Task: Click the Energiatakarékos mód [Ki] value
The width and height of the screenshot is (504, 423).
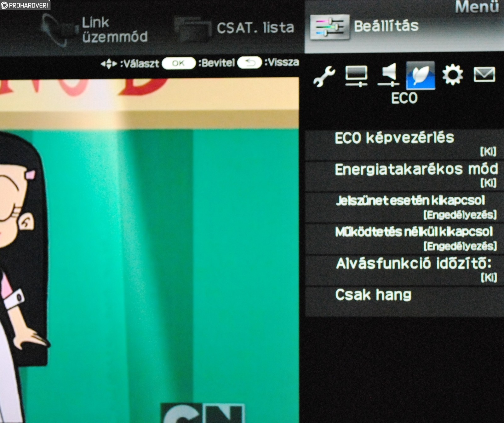Action: tap(488, 183)
